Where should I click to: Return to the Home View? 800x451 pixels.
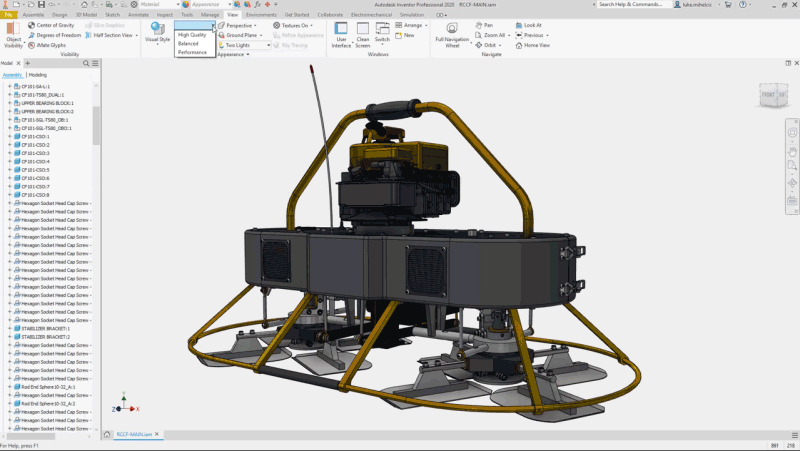[533, 45]
